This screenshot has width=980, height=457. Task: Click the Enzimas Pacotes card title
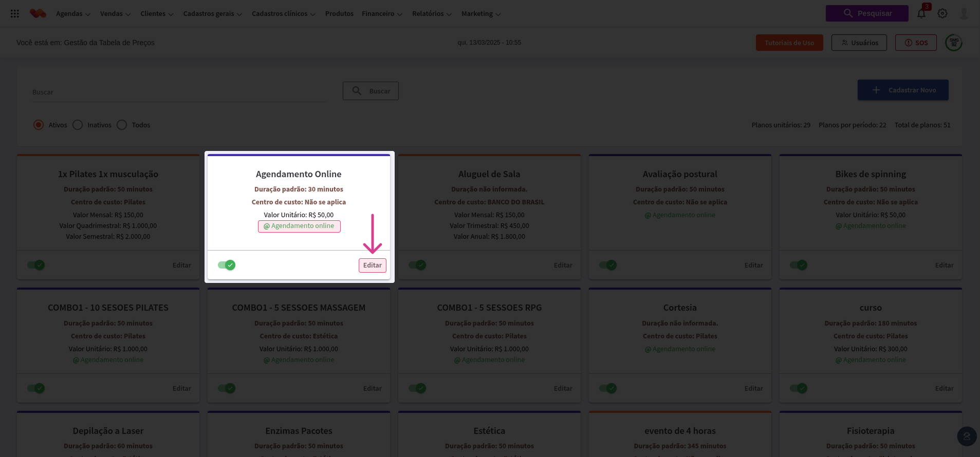[x=299, y=431]
